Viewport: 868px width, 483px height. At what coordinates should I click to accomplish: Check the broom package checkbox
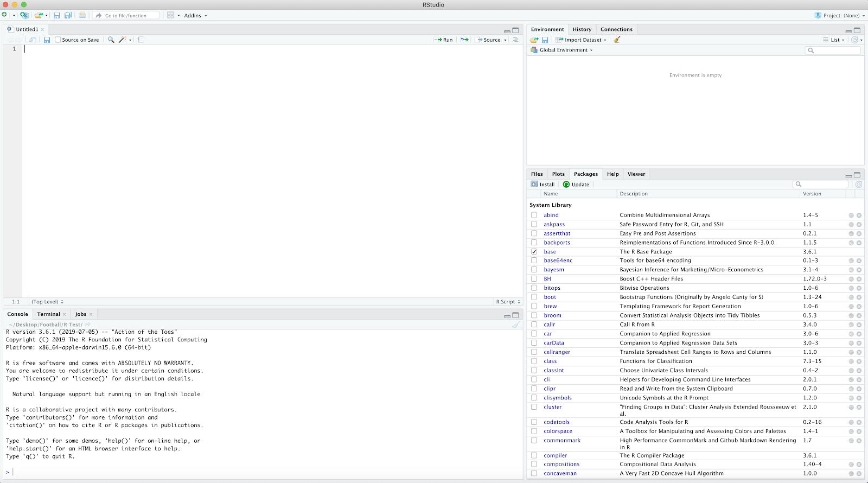click(534, 315)
